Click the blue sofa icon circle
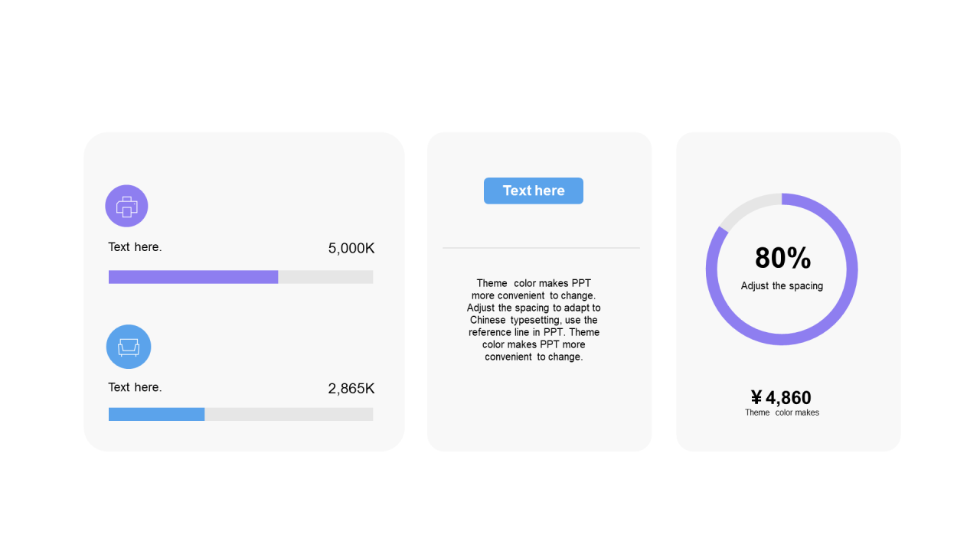Screen dimensions: 980x551 pos(129,347)
